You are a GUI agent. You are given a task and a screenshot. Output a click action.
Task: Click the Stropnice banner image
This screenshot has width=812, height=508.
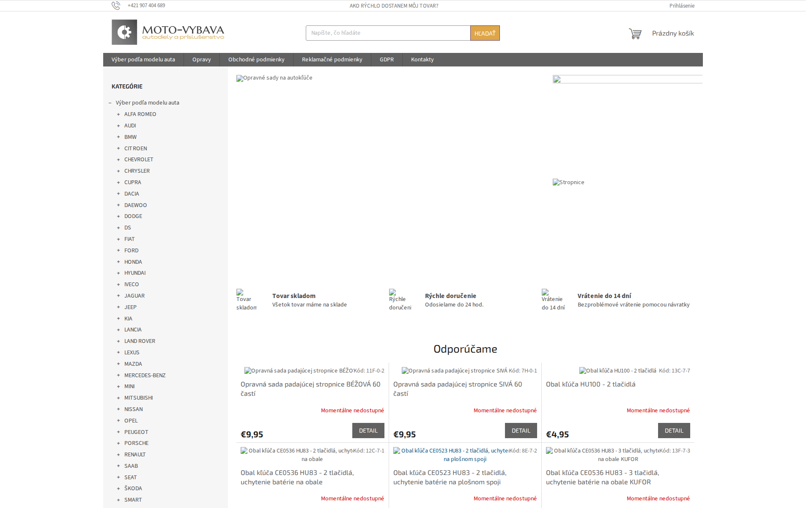tap(568, 182)
